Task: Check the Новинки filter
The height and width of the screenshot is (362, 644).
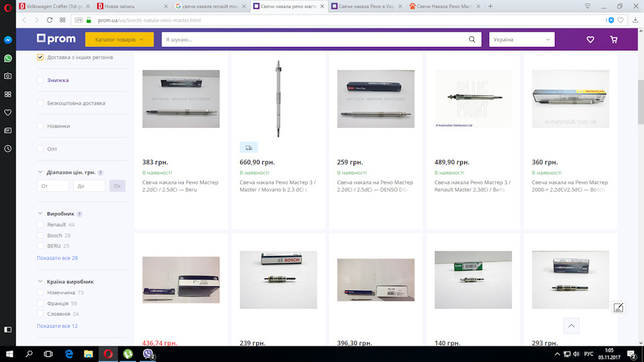Action: pyautogui.click(x=40, y=126)
